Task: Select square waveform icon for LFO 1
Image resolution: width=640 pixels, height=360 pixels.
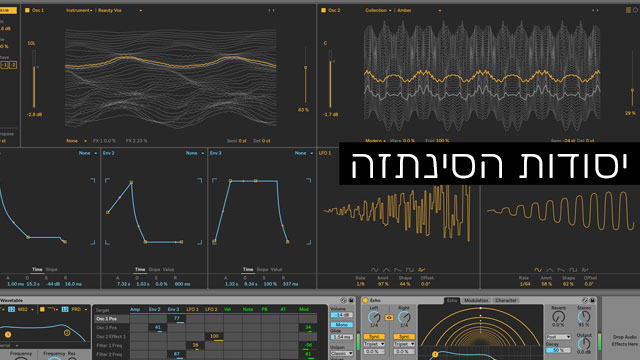Action: coord(410,270)
